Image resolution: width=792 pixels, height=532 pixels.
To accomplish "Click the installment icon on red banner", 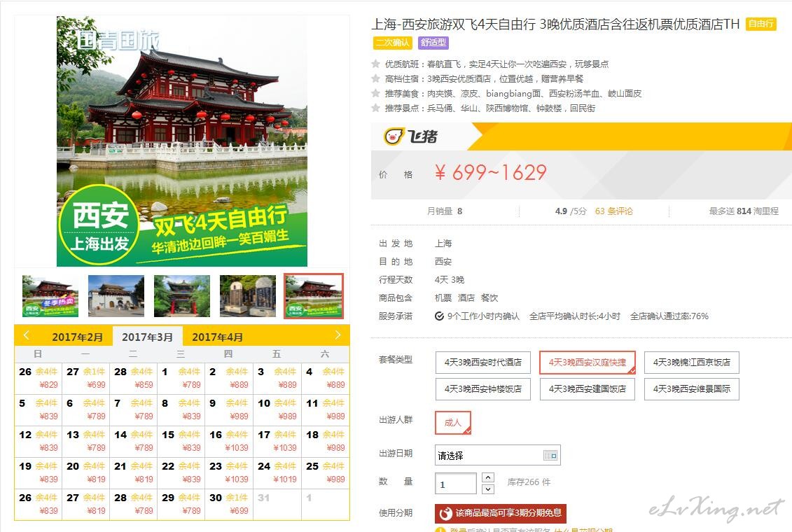I will (445, 513).
